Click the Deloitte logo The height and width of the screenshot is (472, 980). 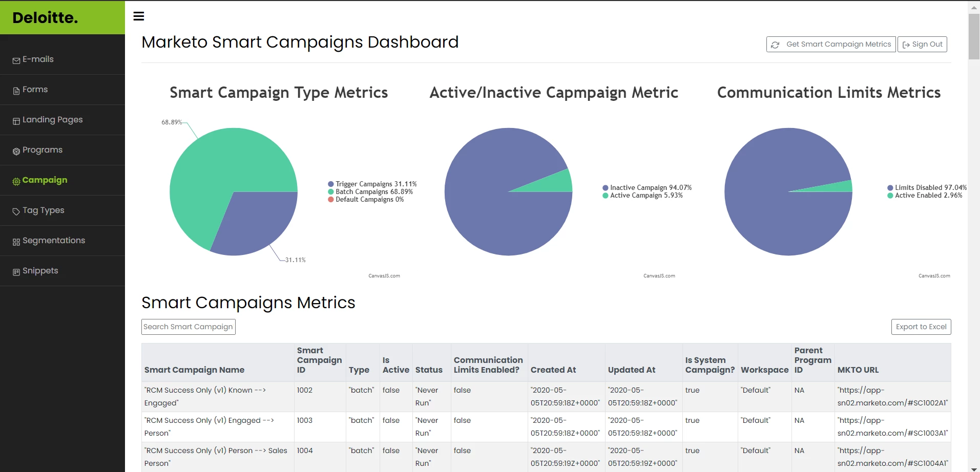click(46, 18)
